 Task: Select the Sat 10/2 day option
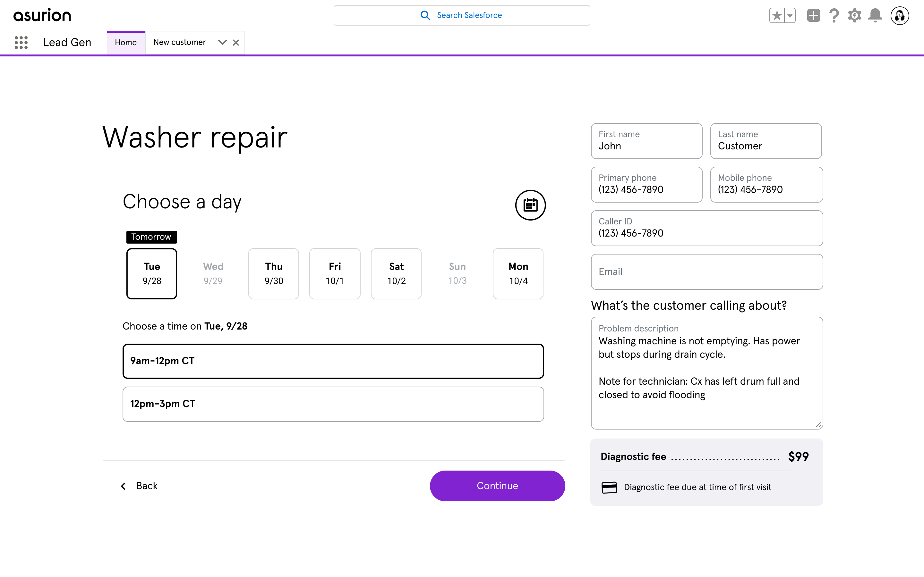click(396, 274)
